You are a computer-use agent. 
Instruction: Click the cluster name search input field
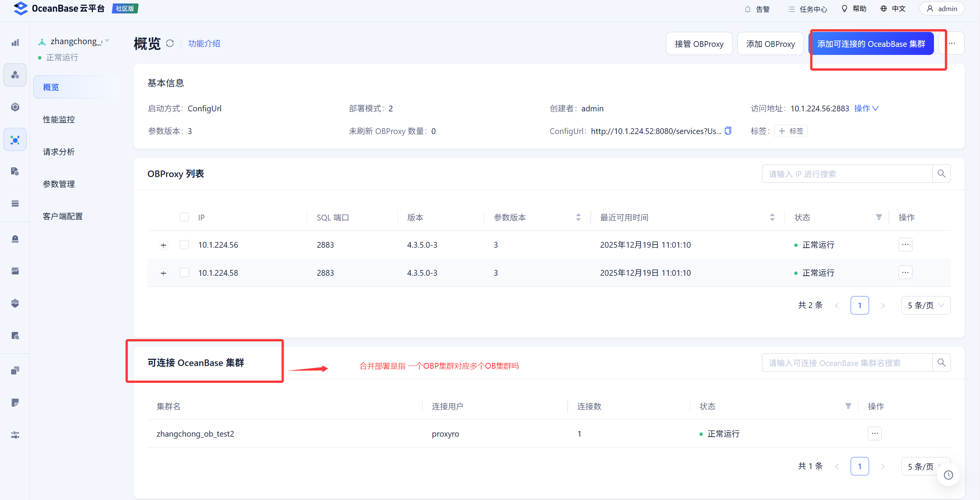pyautogui.click(x=847, y=363)
